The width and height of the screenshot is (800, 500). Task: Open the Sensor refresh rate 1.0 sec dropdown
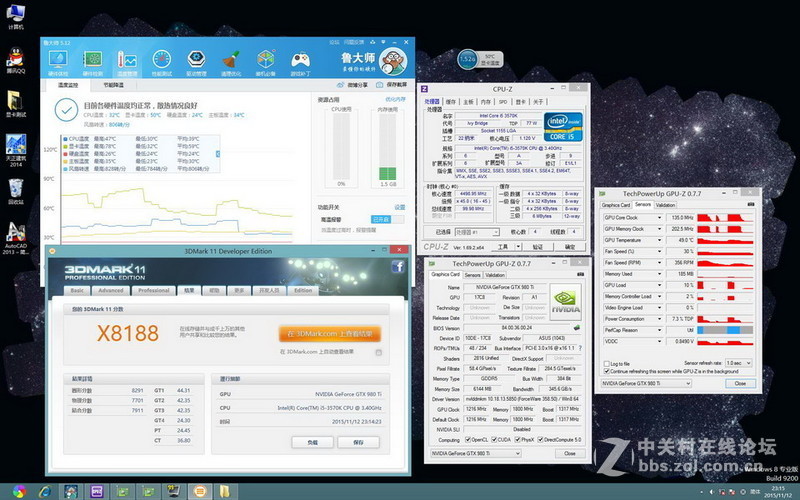point(738,363)
